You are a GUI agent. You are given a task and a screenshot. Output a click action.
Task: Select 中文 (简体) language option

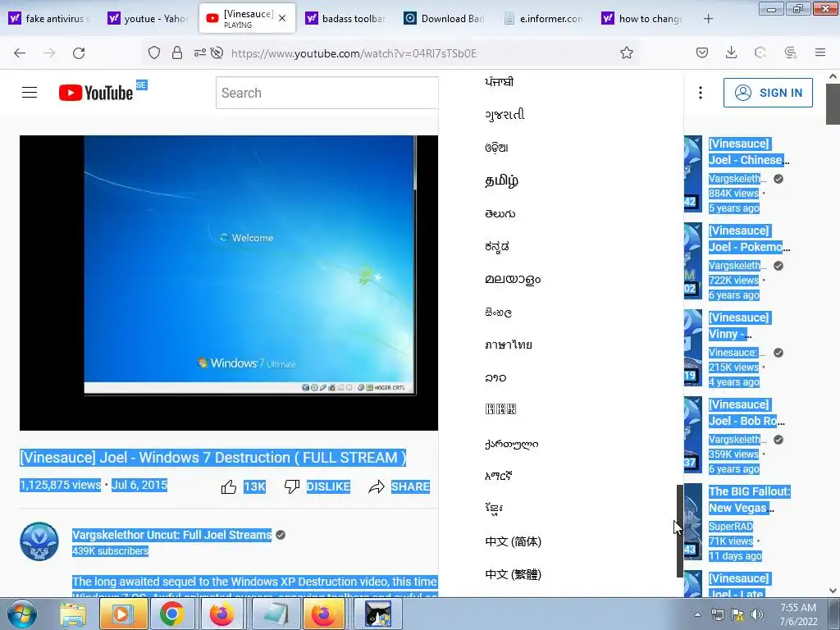coord(514,541)
